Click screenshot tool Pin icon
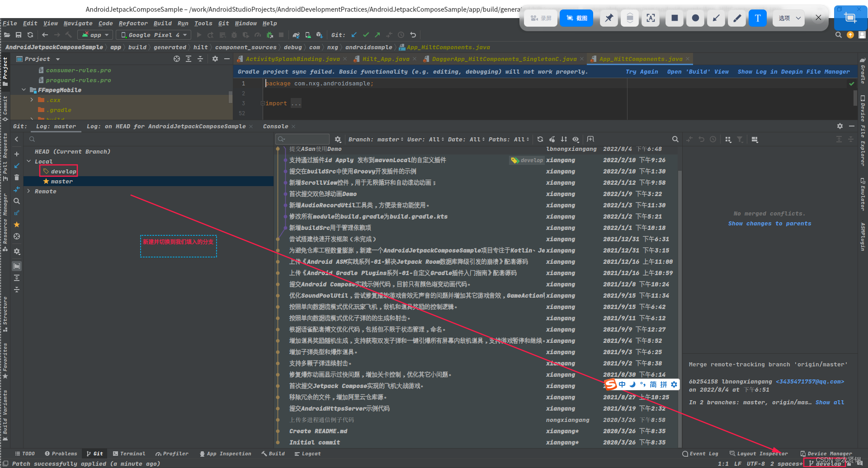The height and width of the screenshot is (468, 868). click(x=609, y=18)
